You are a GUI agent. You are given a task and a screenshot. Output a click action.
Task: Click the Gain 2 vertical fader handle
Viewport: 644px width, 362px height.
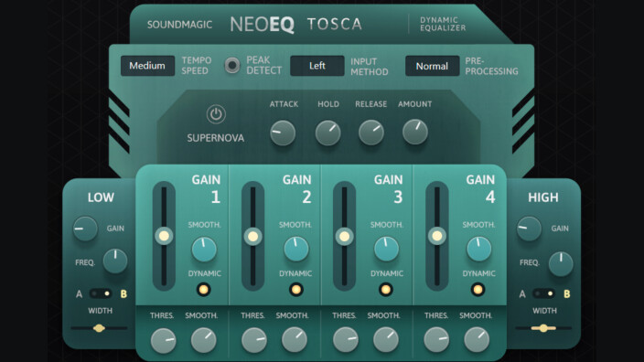coord(253,237)
